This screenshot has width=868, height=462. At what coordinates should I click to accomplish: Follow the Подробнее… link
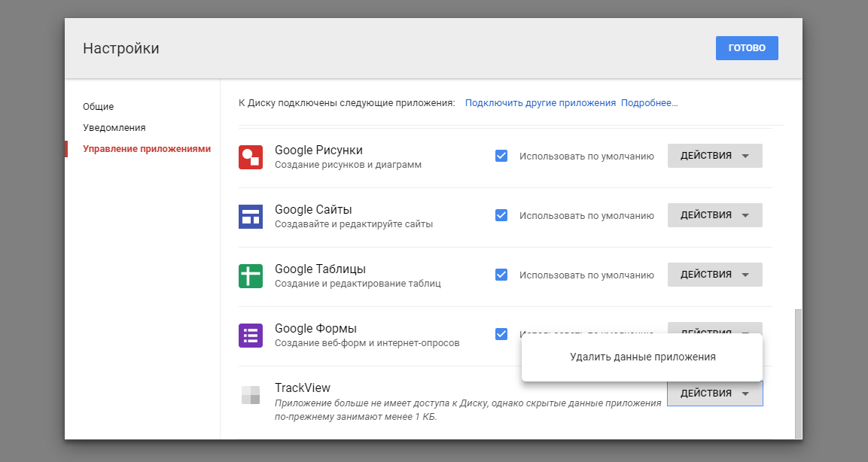pos(650,103)
